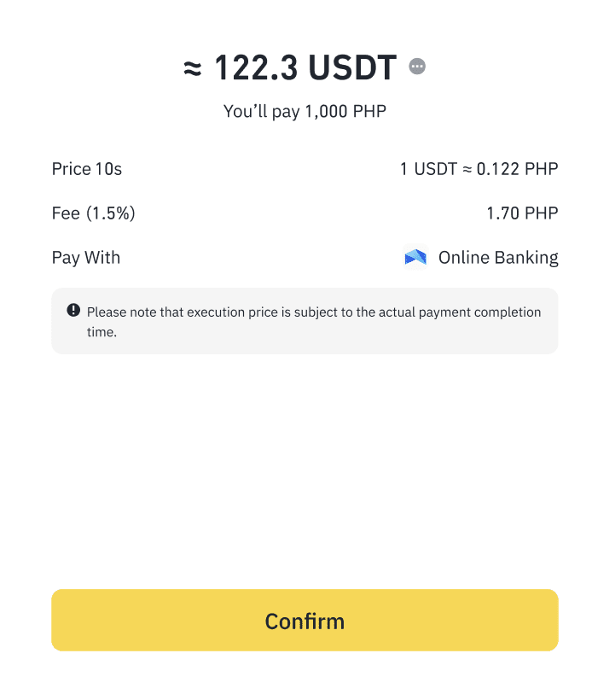Click the 0.122 PHP rate value
Viewport: 592px width, 700px height.
click(518, 169)
